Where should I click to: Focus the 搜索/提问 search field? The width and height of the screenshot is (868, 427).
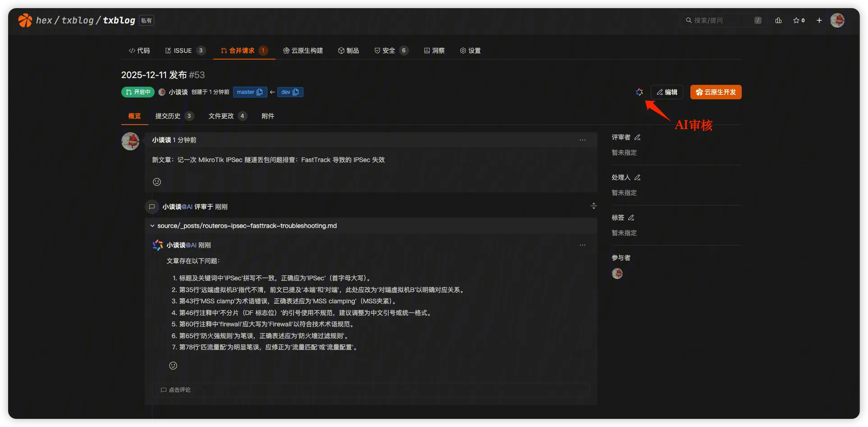coord(721,20)
